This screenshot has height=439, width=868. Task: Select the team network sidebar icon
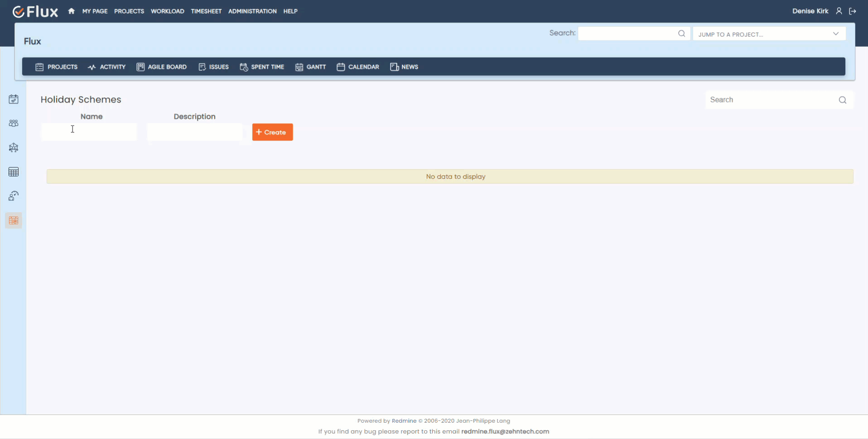[14, 147]
